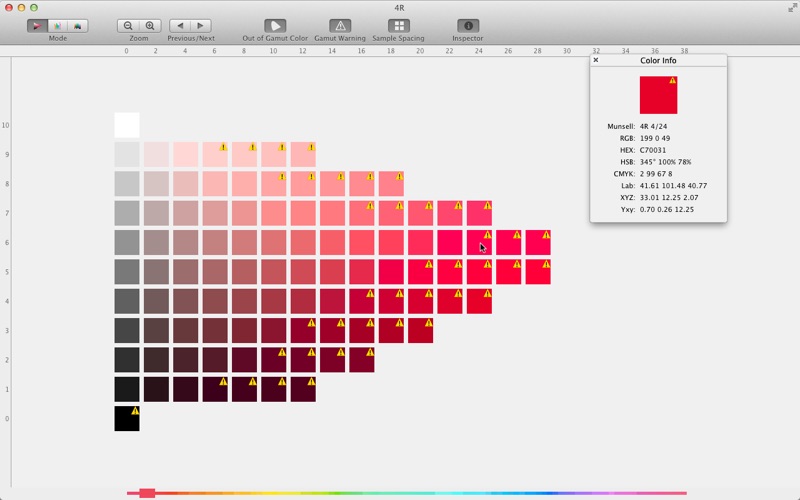This screenshot has width=800, height=500.
Task: Pick the value 1 chroma 12 swatch
Action: [x=303, y=389]
